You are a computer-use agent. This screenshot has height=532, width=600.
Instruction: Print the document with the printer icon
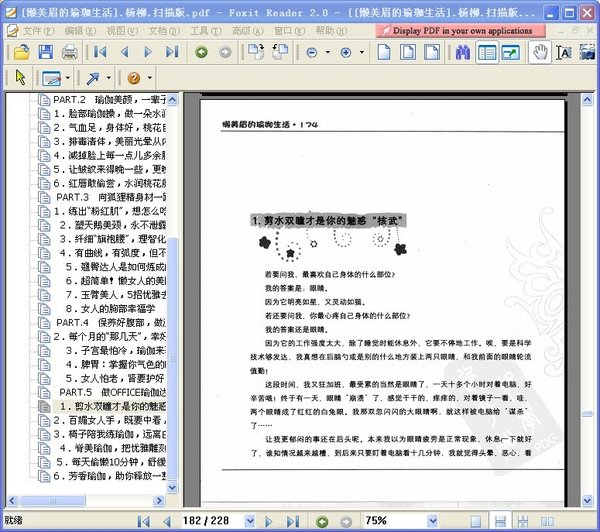[x=70, y=52]
